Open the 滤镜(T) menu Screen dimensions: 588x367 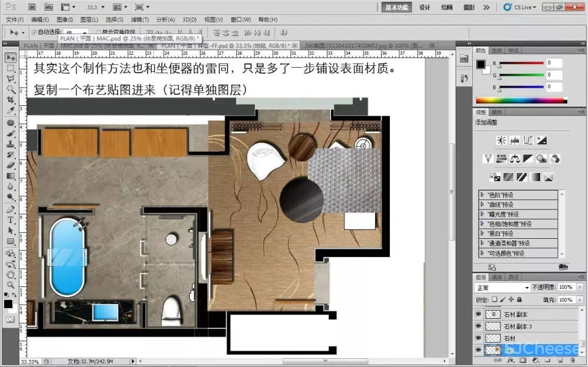click(x=139, y=19)
